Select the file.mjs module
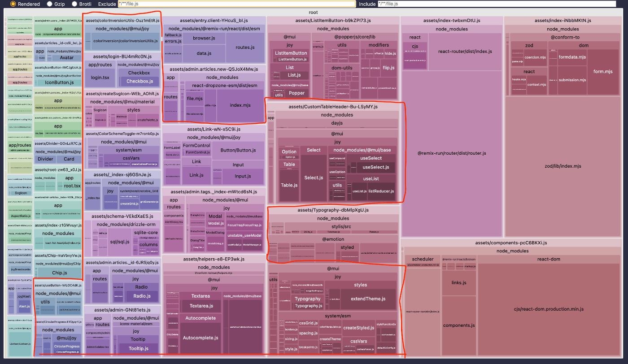 tap(196, 98)
